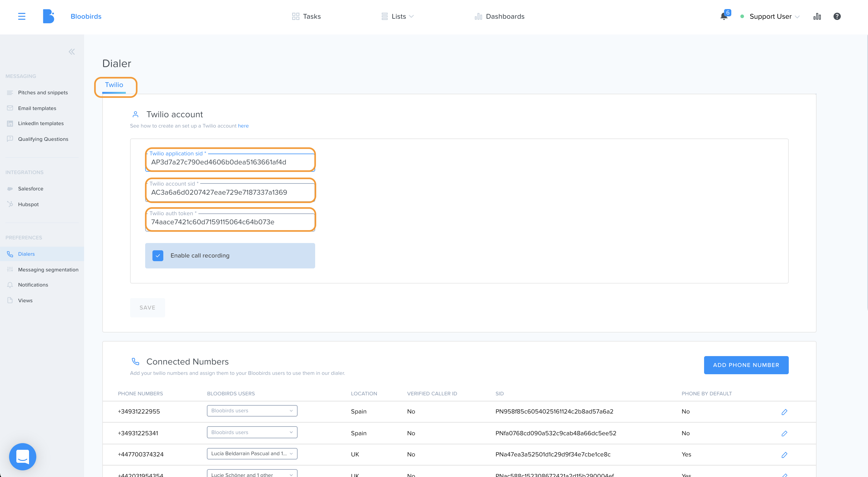Toggle Enable call recording checkbox
Image resolution: width=868 pixels, height=477 pixels.
click(158, 256)
